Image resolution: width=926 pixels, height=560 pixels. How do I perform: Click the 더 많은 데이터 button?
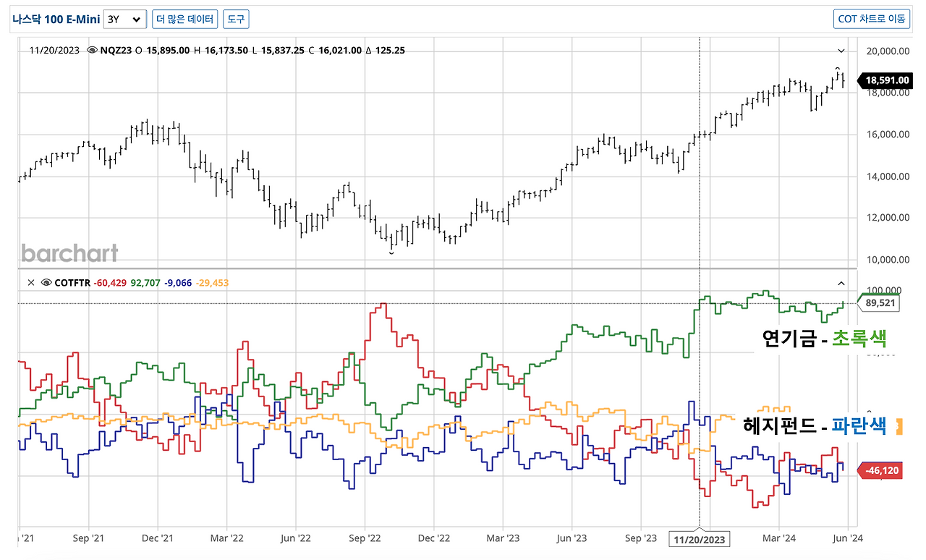[x=184, y=20]
